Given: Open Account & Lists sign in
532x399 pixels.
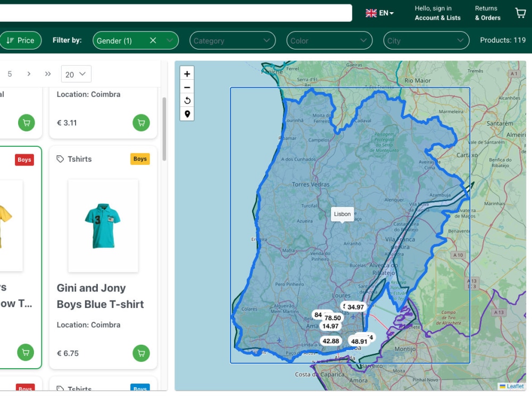Looking at the screenshot, I should 437,13.
